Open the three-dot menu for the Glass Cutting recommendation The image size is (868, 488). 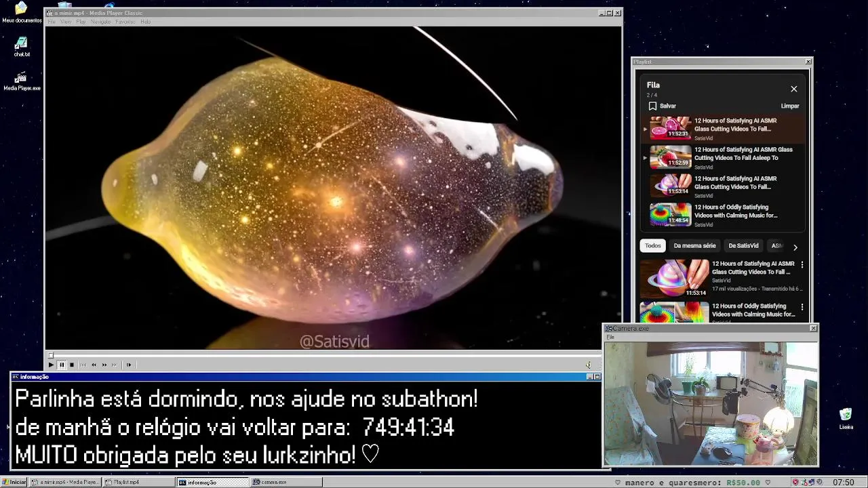pyautogui.click(x=802, y=265)
